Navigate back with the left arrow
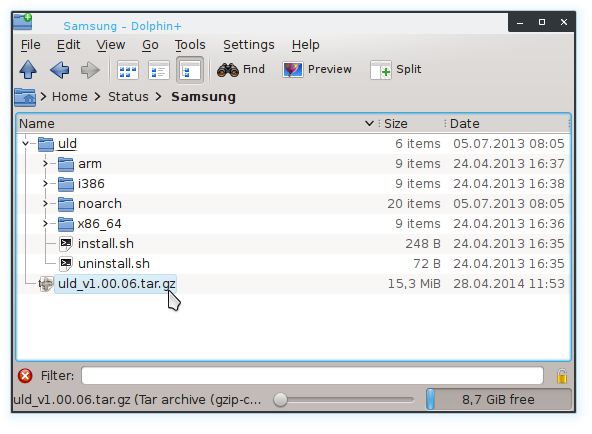The image size is (592, 434). coord(59,70)
